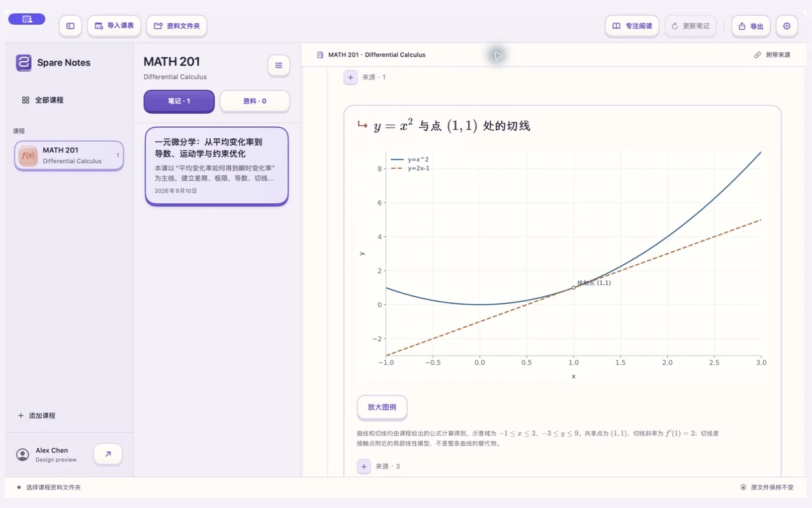This screenshot has width=812, height=508.
Task: Select 全部课程 all courses
Action: click(43, 100)
